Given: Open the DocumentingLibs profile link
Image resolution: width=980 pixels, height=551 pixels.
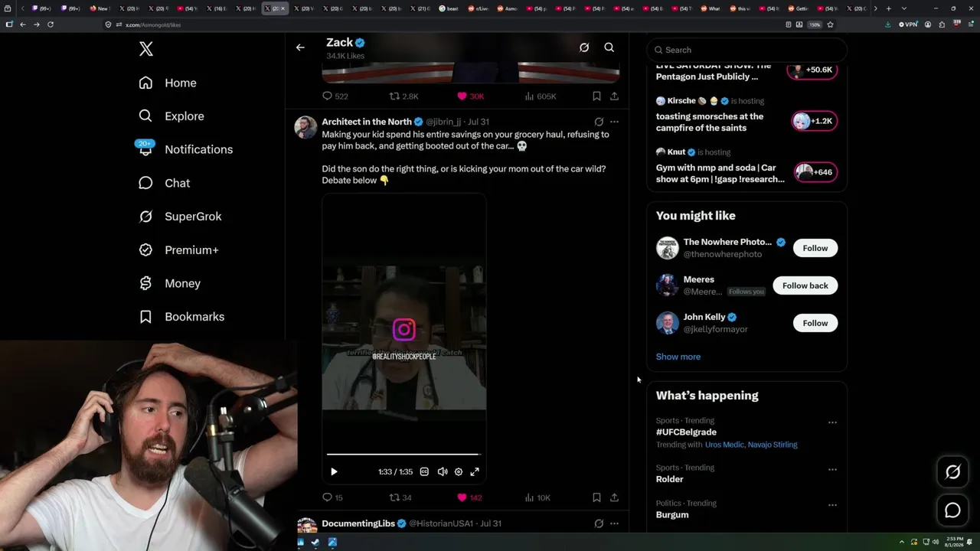Looking at the screenshot, I should 358,523.
